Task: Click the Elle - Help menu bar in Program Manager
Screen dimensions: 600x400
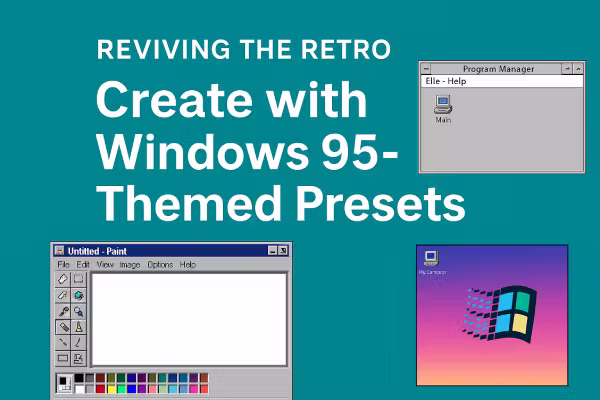Action: (x=502, y=81)
